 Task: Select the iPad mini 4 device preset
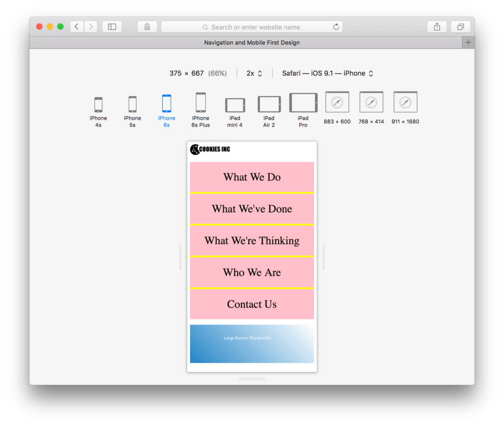pyautogui.click(x=235, y=112)
